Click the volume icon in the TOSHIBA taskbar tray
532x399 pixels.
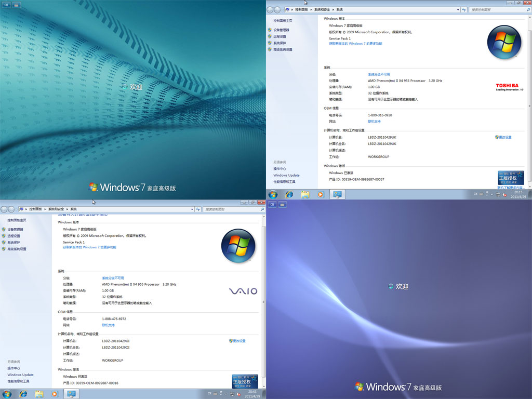[x=504, y=194]
